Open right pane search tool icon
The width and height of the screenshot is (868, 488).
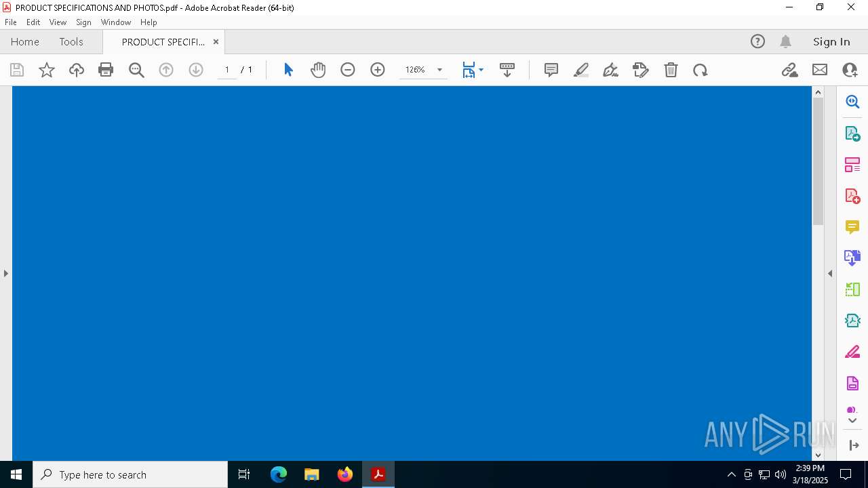(x=852, y=102)
